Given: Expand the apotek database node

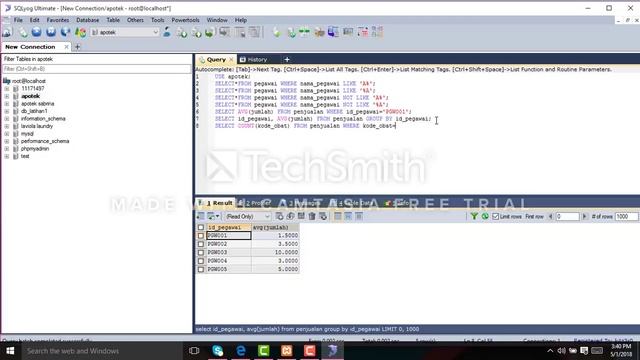Looking at the screenshot, I should pos(7,96).
